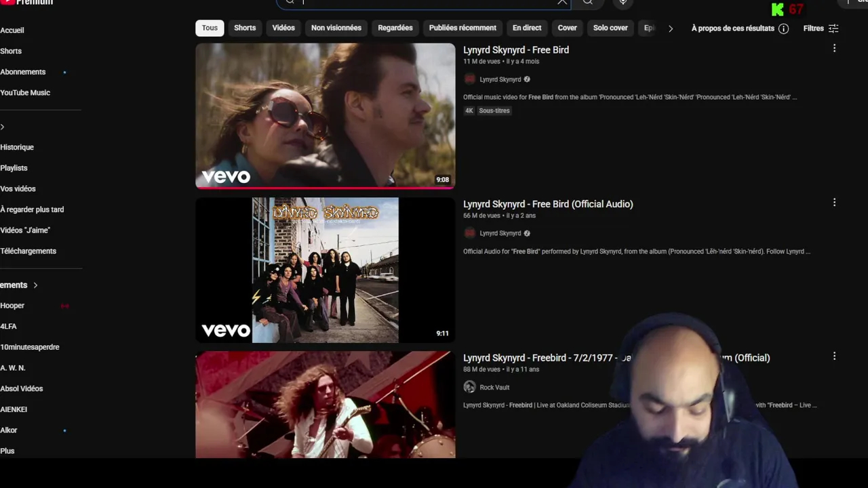This screenshot has width=868, height=488.
Task: Open Historique in the sidebar
Action: coord(17,147)
